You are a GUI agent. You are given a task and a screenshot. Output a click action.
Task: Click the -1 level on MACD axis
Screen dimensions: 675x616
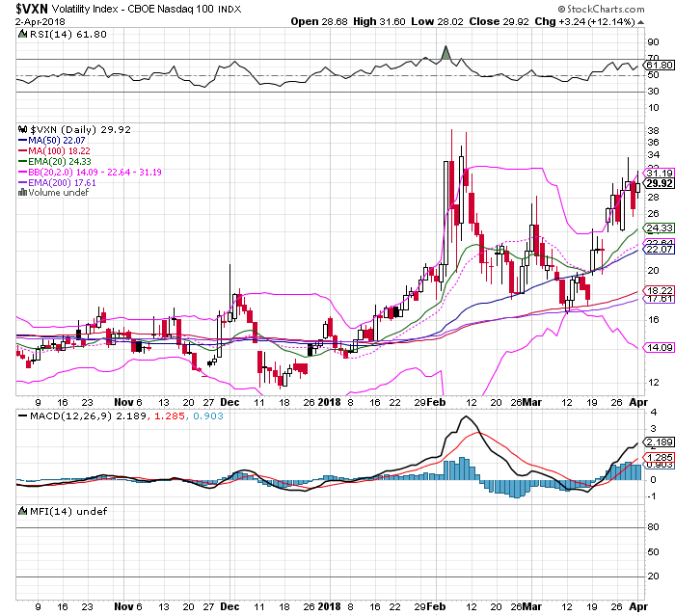coord(653,496)
